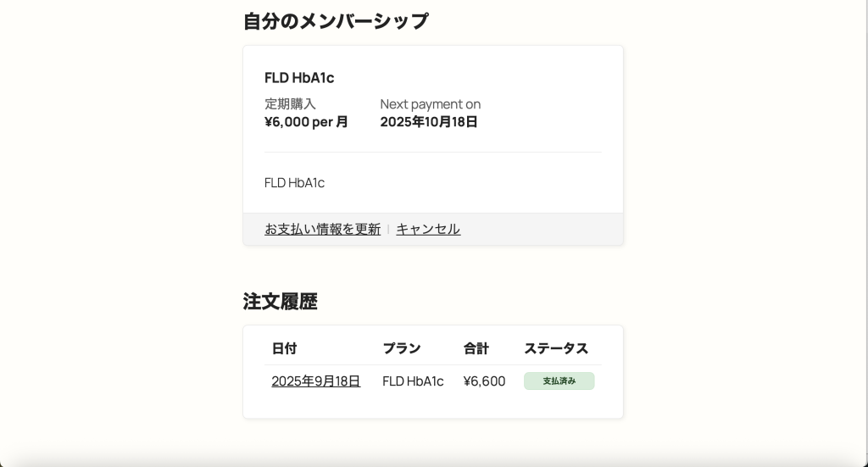Screen dimensions: 868x467
Task: Click the ステータス column header
Action: [x=555, y=348]
